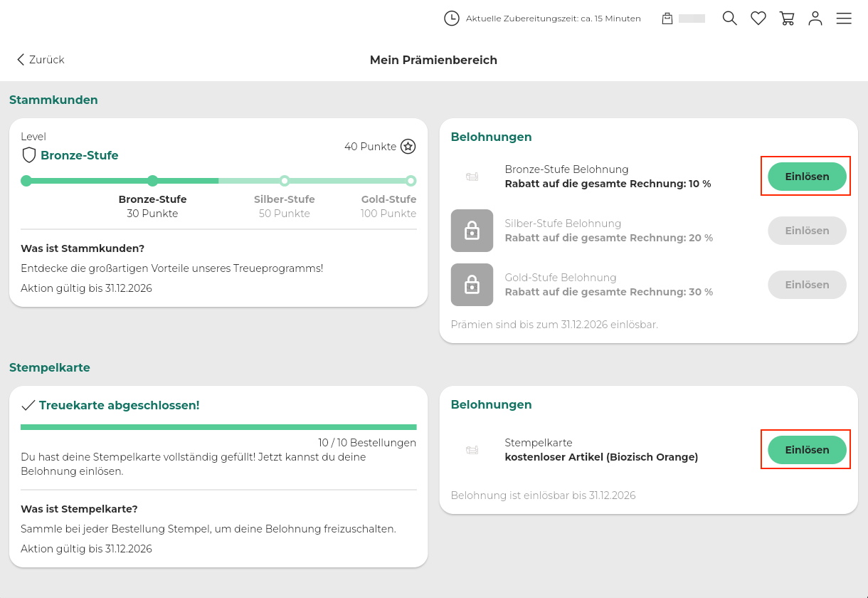The width and height of the screenshot is (868, 598).
Task: Click the Gold-Stufe marker on the progress bar
Action: click(411, 181)
